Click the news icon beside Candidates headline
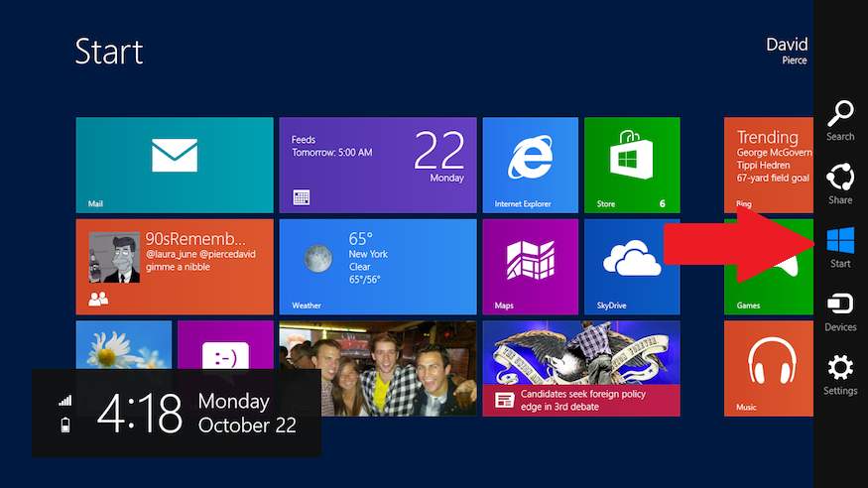Image resolution: width=868 pixels, height=488 pixels. pos(504,400)
